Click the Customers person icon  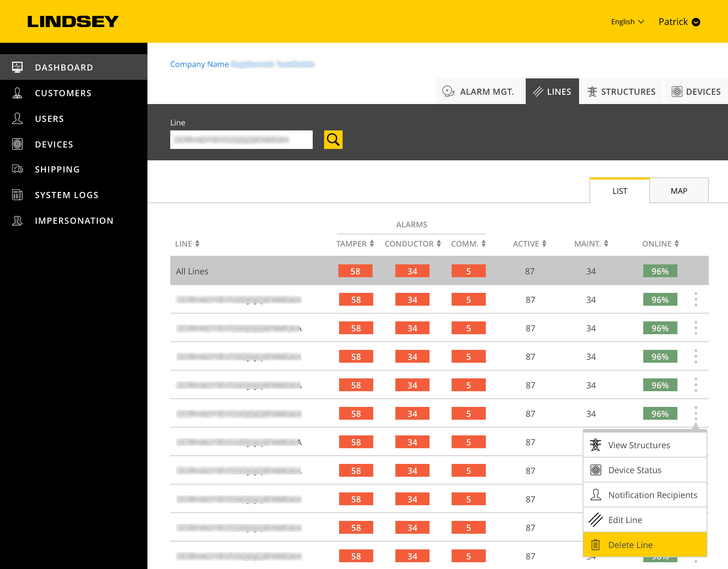pyautogui.click(x=17, y=93)
